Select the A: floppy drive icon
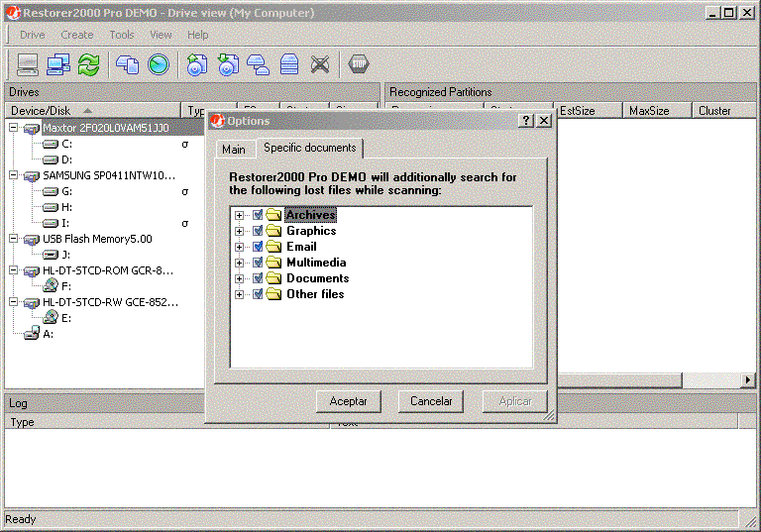The image size is (761, 532). pyautogui.click(x=32, y=334)
